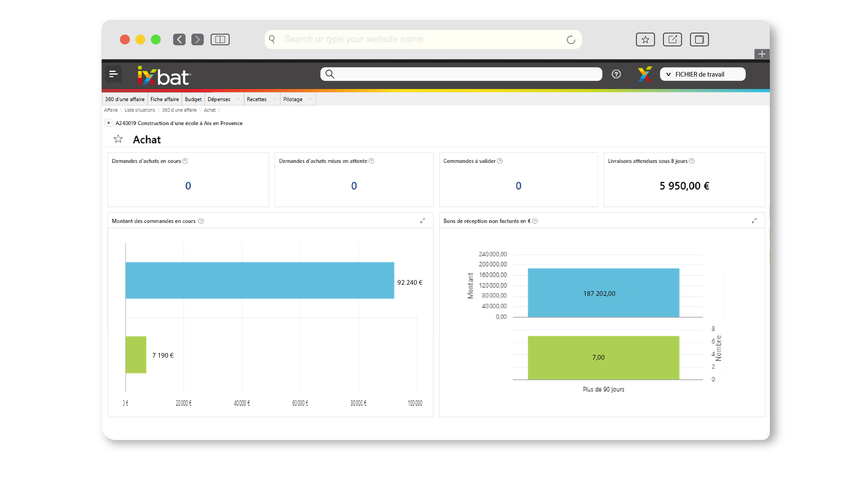Click the blue 92 240 € bar
Image resolution: width=868 pixels, height=480 pixels.
(259, 280)
